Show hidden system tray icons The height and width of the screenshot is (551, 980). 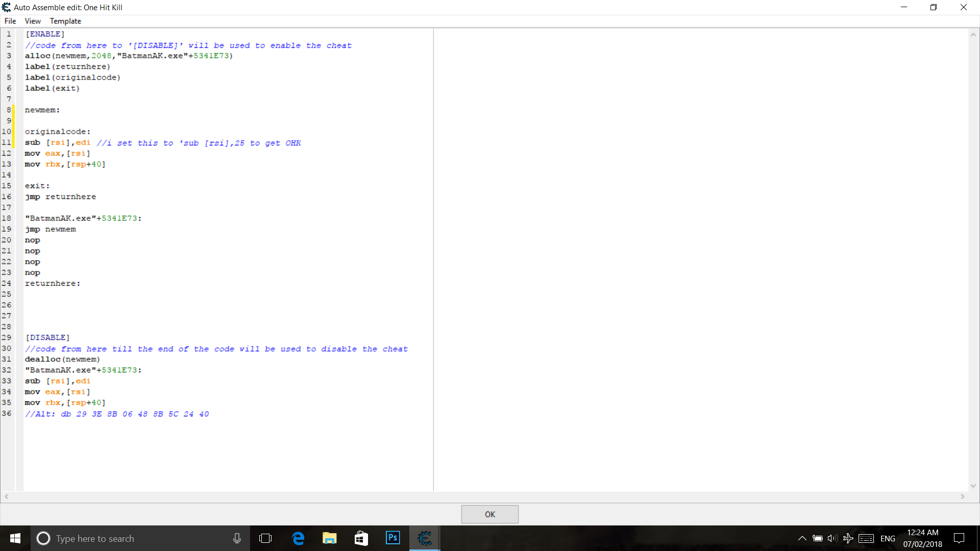click(x=802, y=538)
